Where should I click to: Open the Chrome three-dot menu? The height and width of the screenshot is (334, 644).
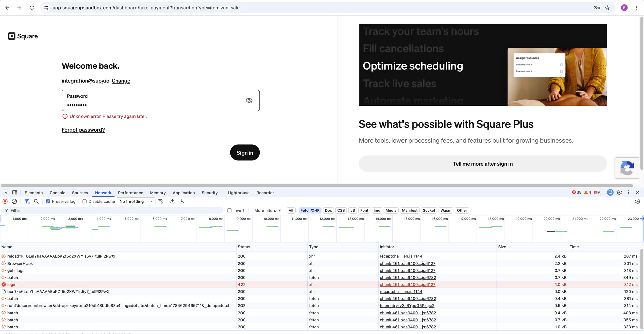point(636,8)
